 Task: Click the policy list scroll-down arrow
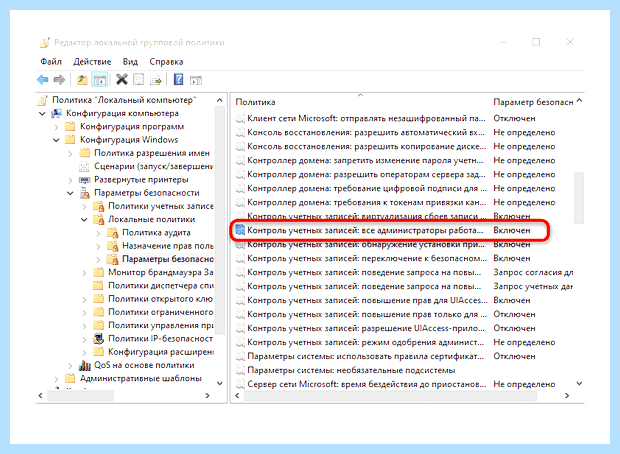(x=579, y=383)
